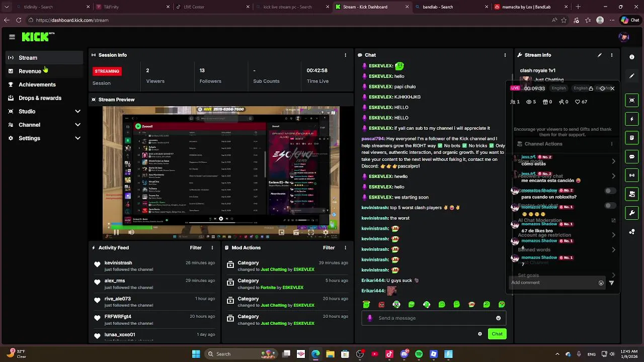Open the Chat panel three-dot menu
Image resolution: width=644 pixels, height=362 pixels.
pyautogui.click(x=505, y=55)
